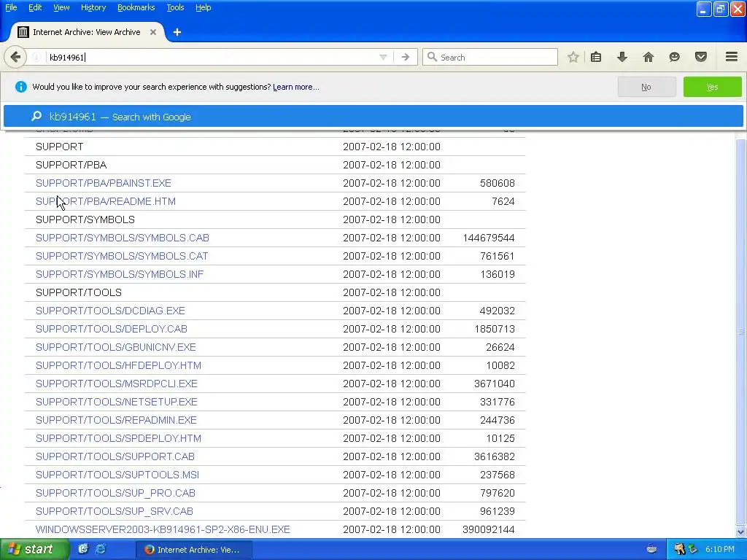Viewport: 747px width, 560px height.
Task: Open SUPPORT/SYMBOLS/SYMBOLS.INF link
Action: 120,274
